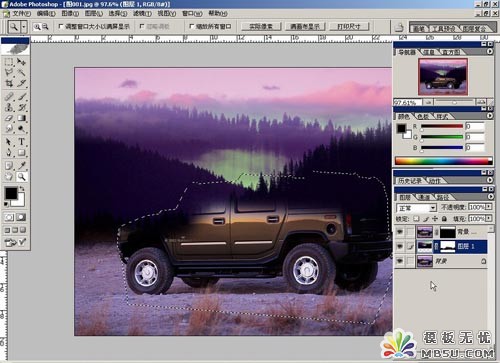Toggle visibility of the bottom 背景 layer

click(x=400, y=261)
